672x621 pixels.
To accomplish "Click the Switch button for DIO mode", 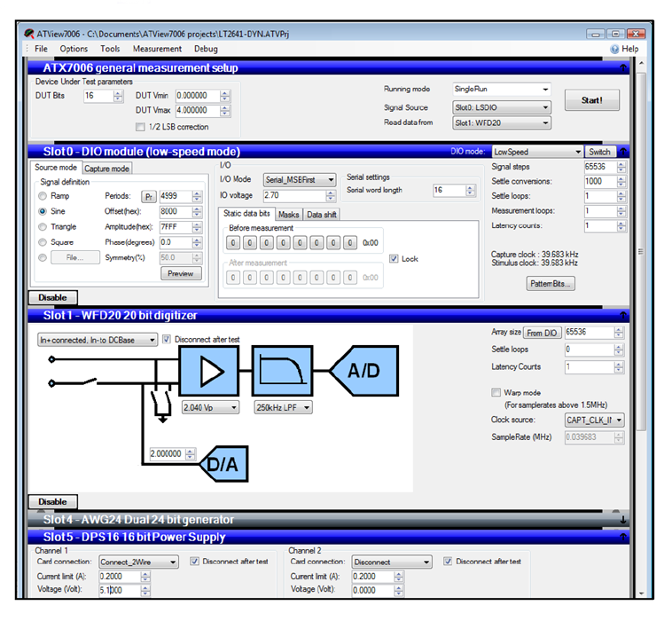I will (599, 152).
